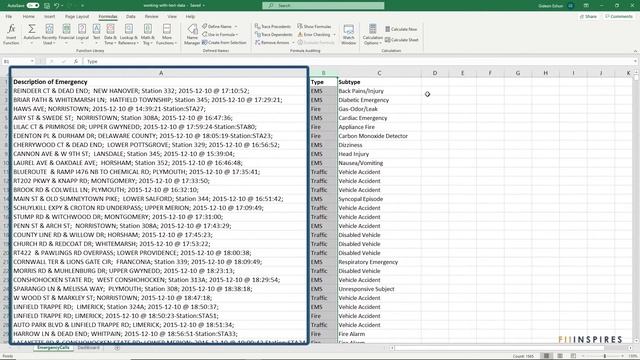Click the Share button
The image size is (640, 360).
tap(589, 16)
